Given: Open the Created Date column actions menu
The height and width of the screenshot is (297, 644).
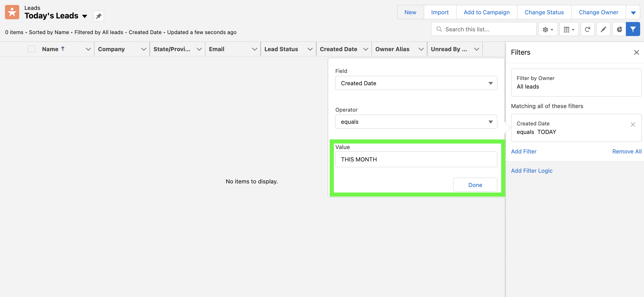Looking at the screenshot, I should coord(365,49).
